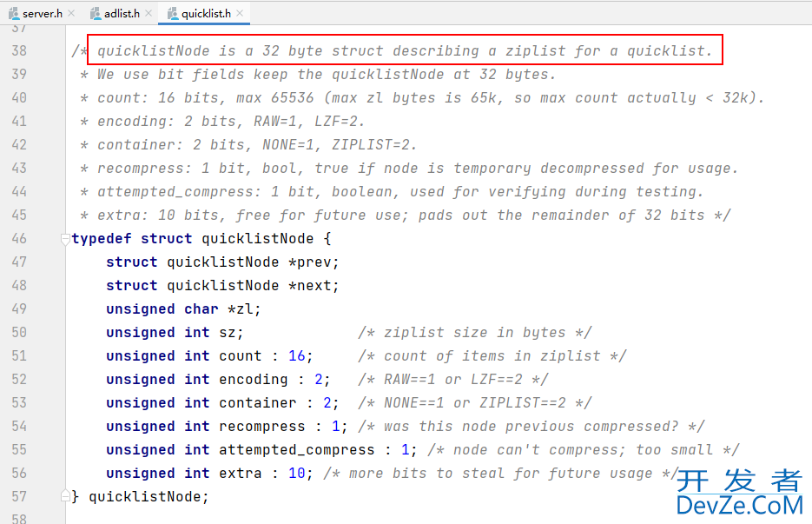Click comment line 'count: 16 bits, max 65536'
This screenshot has height=524, width=812.
(x=422, y=97)
